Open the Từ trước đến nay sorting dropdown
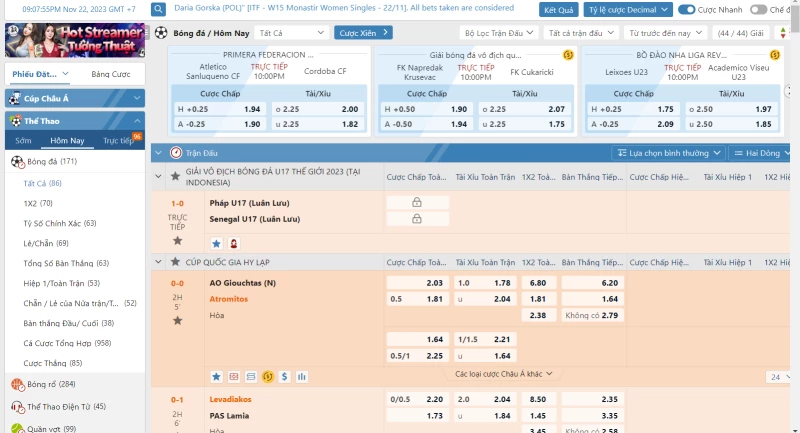 click(665, 33)
